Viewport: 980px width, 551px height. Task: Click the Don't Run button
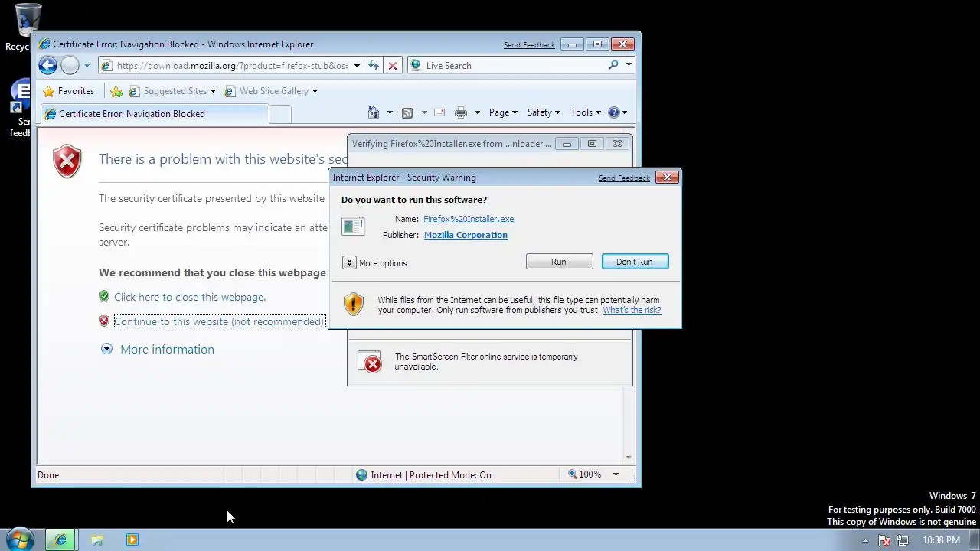635,262
